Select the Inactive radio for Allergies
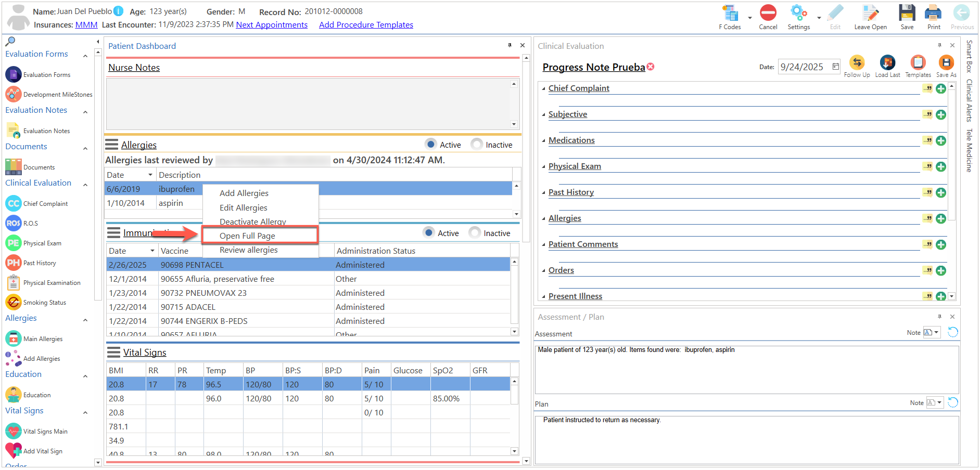This screenshot has height=470, width=980. point(476,144)
